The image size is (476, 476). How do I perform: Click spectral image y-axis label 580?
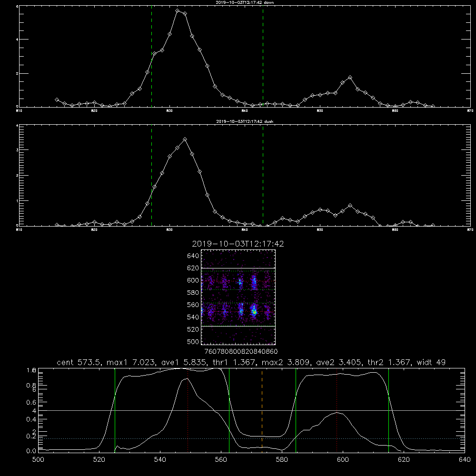(x=193, y=293)
